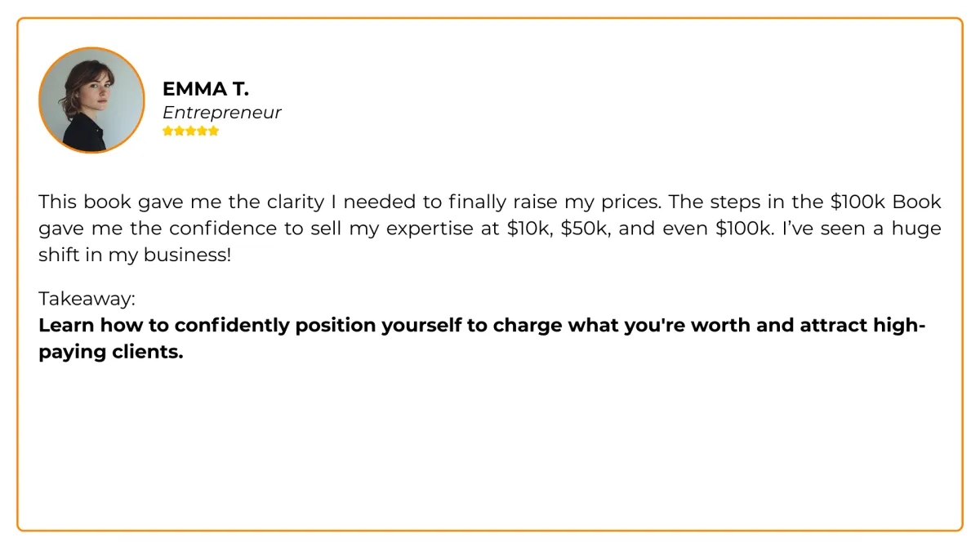Image resolution: width=980 pixels, height=551 pixels.
Task: Click 'shift in my business!' line
Action: [x=135, y=255]
